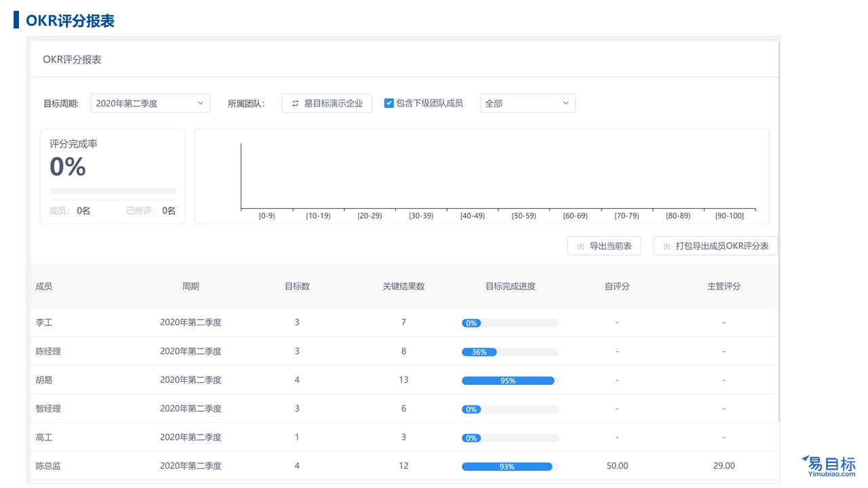868x488 pixels.
Task: Click 智经理's 0% progress bar
Action: point(510,409)
